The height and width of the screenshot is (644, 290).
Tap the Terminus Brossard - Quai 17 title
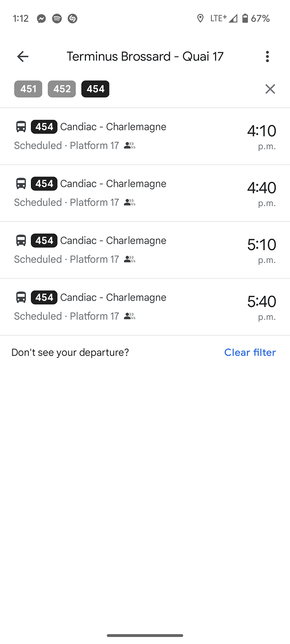point(145,56)
